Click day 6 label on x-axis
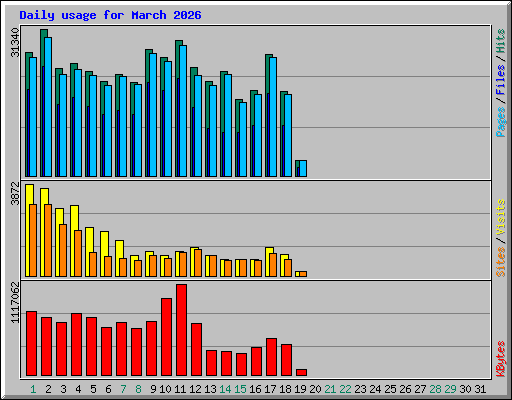Image resolution: width=512 pixels, height=400 pixels. point(108,389)
